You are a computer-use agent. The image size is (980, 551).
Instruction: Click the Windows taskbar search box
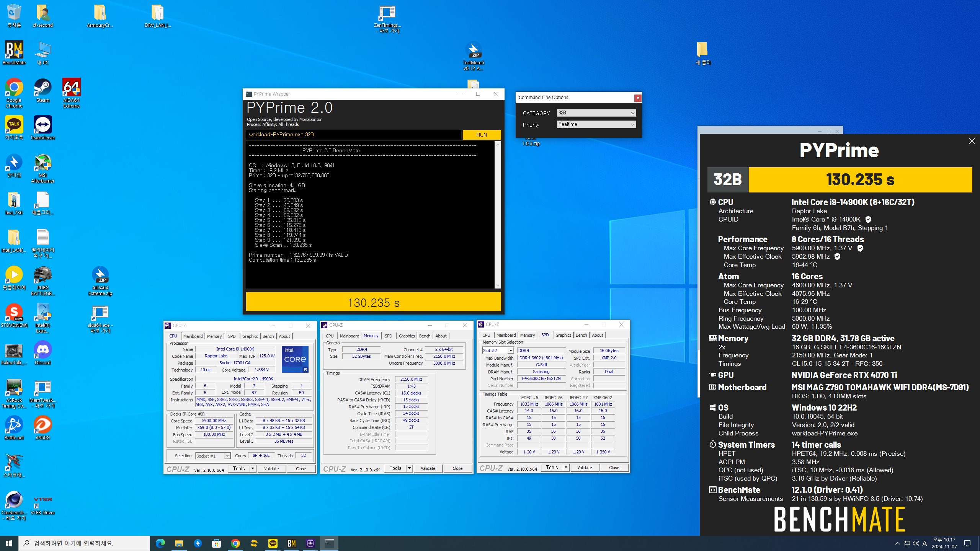tap(84, 543)
